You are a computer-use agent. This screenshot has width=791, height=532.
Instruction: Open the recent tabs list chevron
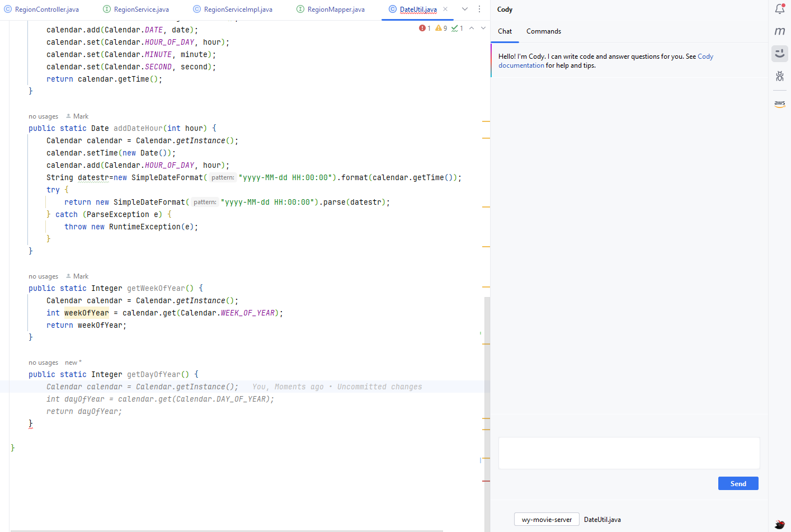pyautogui.click(x=465, y=9)
